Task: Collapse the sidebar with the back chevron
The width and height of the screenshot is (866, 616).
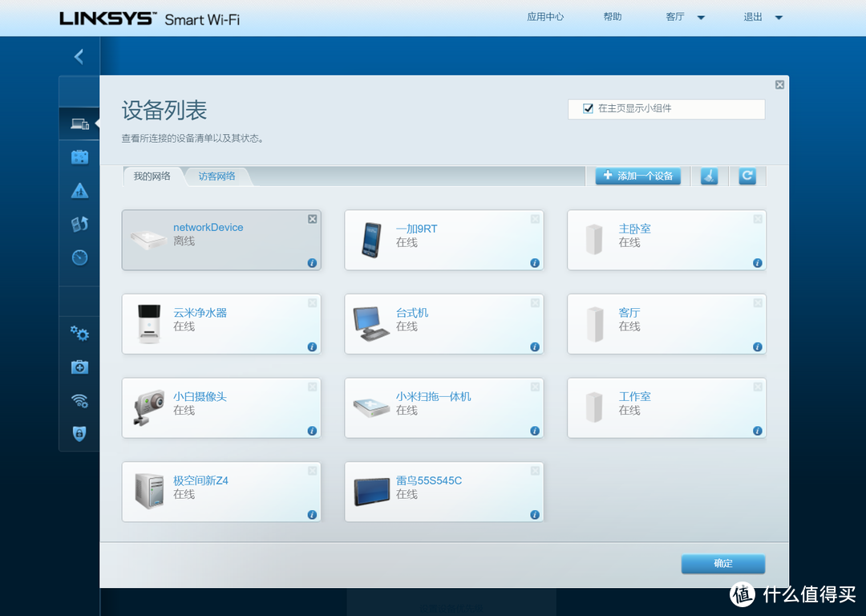Action: click(x=79, y=56)
